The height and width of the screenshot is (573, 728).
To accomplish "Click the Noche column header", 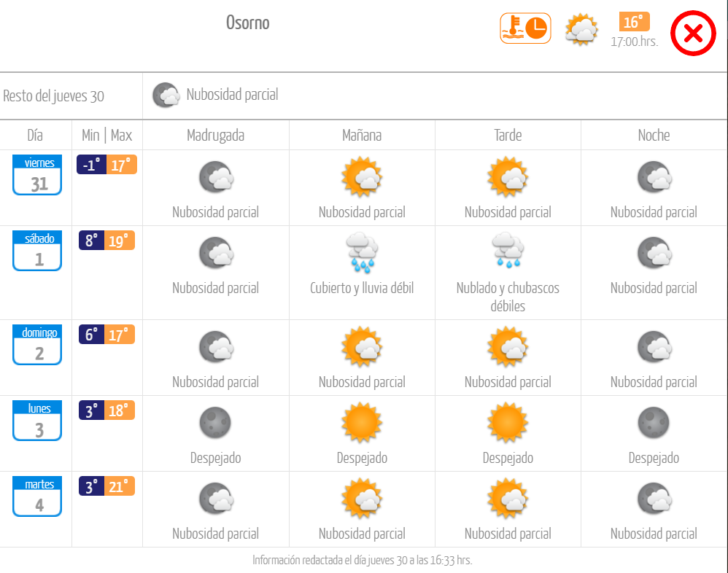I will tap(654, 135).
